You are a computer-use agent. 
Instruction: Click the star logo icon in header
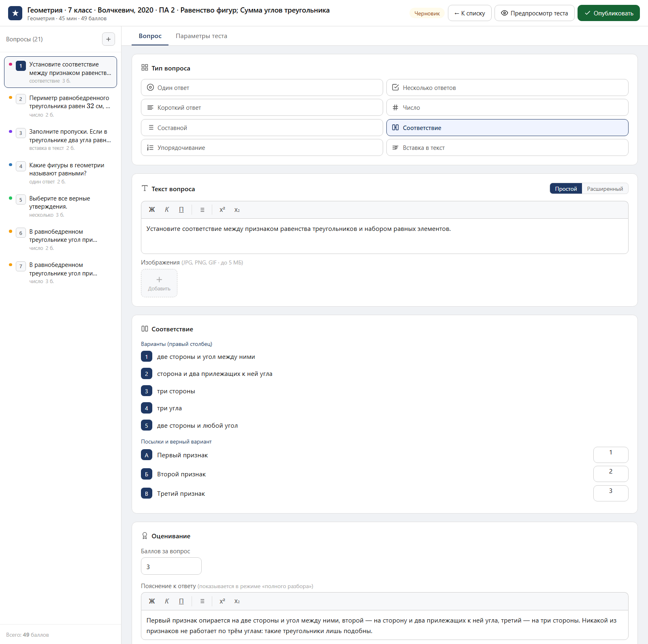click(x=15, y=13)
